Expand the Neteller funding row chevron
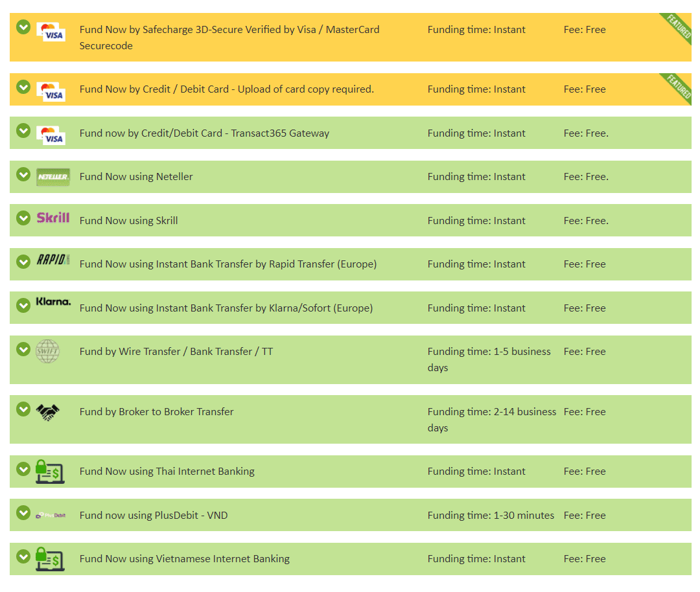This screenshot has height=592, width=700. click(23, 174)
